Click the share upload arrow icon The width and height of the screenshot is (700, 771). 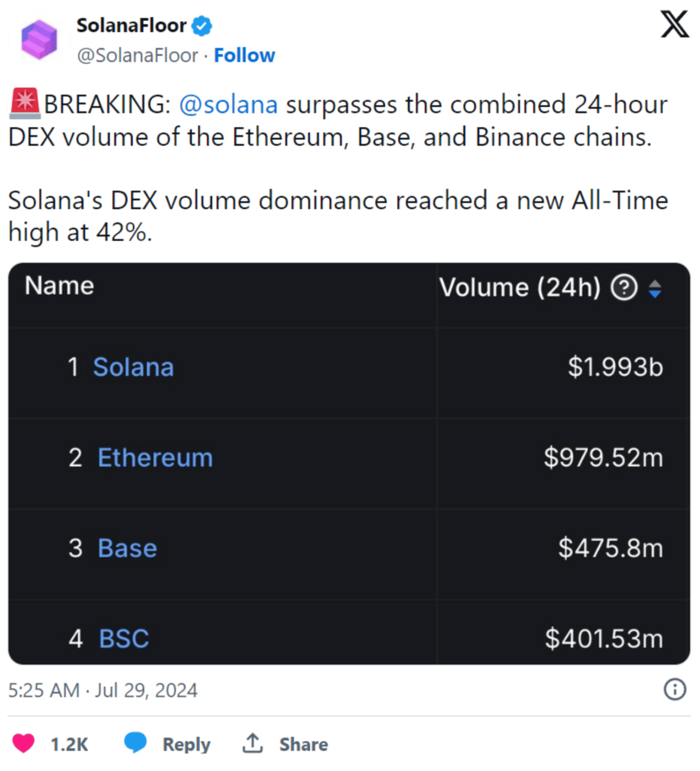pyautogui.click(x=252, y=743)
